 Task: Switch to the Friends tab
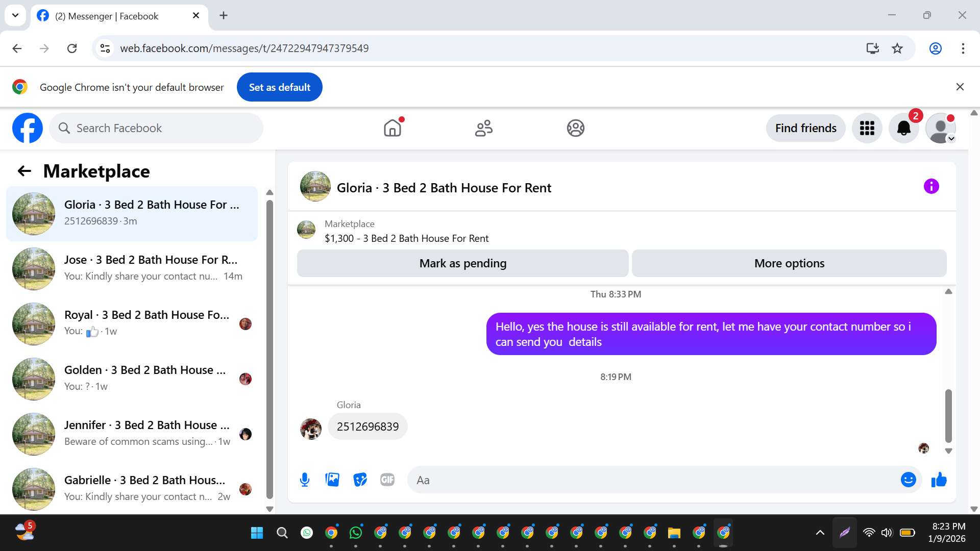tap(483, 128)
